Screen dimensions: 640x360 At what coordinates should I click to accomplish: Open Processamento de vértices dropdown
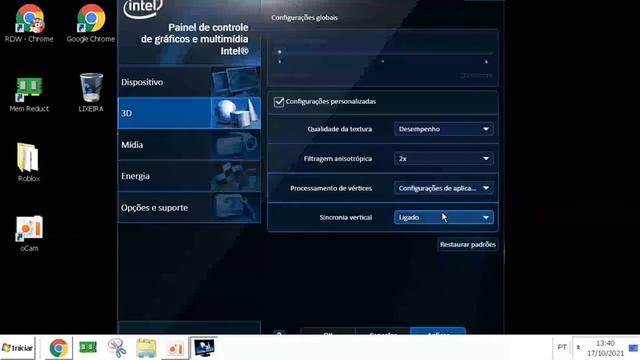[444, 188]
